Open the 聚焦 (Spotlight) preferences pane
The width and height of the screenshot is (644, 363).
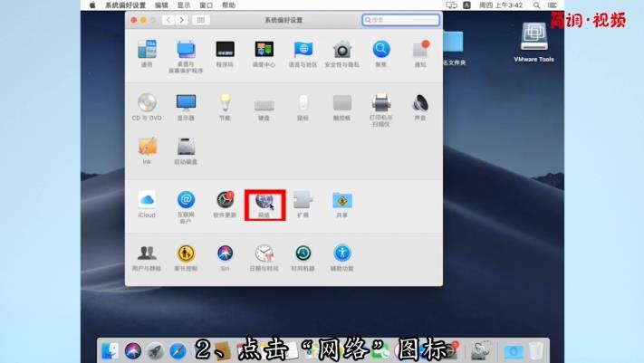click(380, 53)
